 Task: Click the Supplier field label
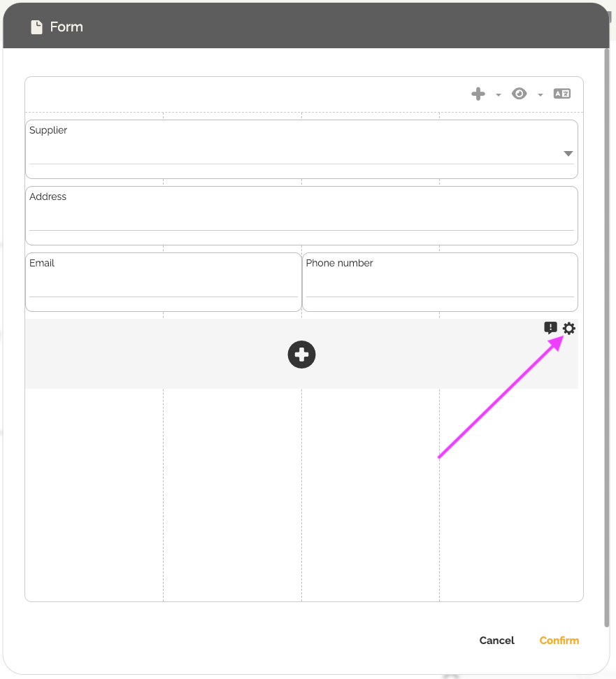point(48,131)
